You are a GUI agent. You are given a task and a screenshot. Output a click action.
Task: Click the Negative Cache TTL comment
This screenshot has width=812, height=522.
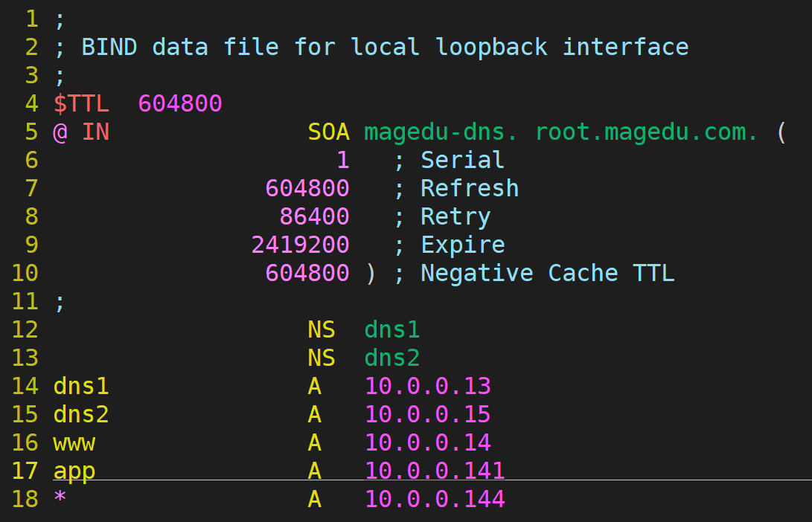click(x=548, y=273)
